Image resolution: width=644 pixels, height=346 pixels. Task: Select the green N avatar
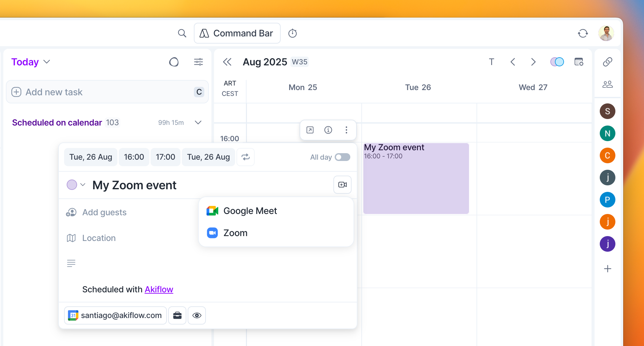(608, 133)
